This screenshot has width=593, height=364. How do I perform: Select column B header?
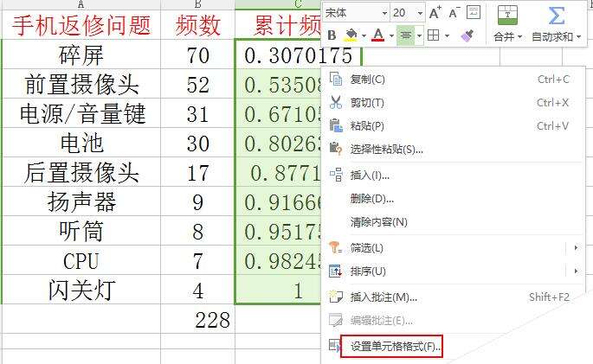pyautogui.click(x=197, y=4)
